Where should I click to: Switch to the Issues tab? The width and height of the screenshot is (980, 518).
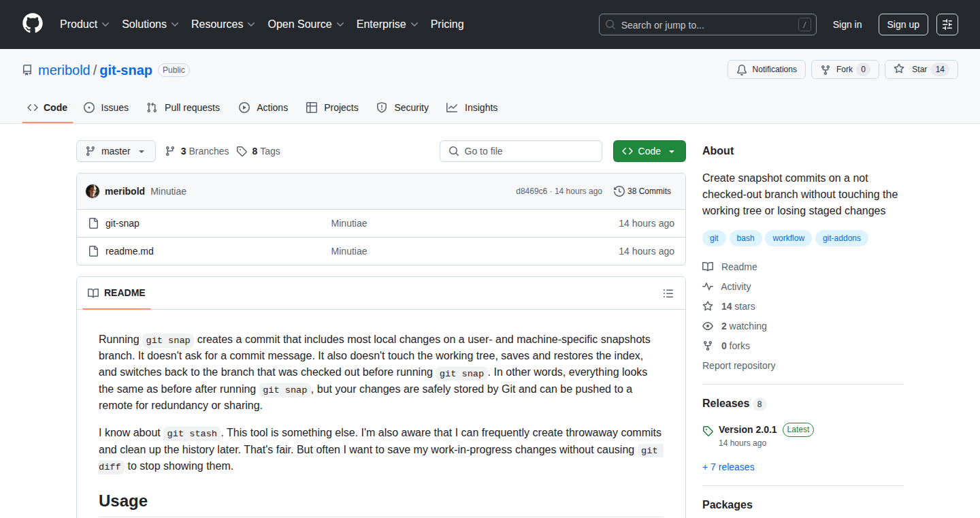(x=106, y=108)
